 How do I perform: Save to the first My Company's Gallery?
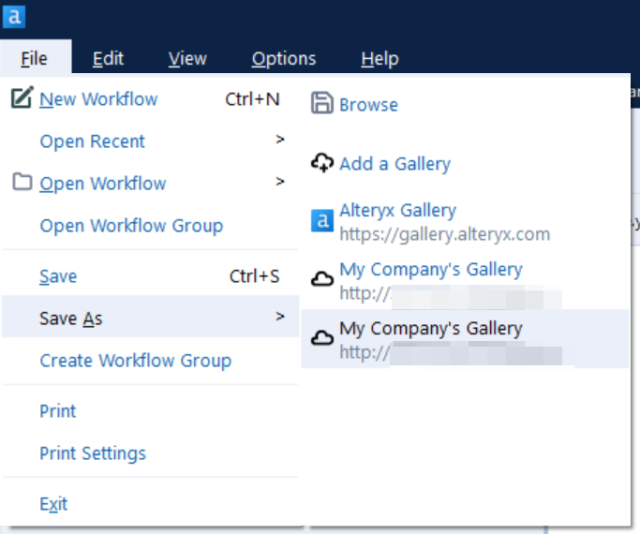pos(465,280)
